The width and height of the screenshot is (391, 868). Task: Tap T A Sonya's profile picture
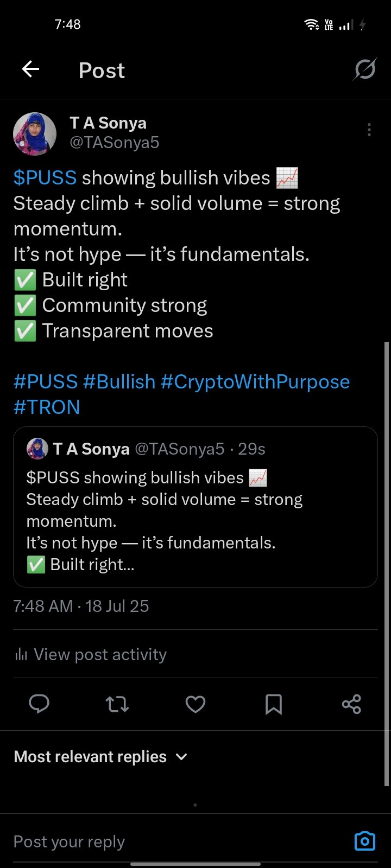pos(35,134)
